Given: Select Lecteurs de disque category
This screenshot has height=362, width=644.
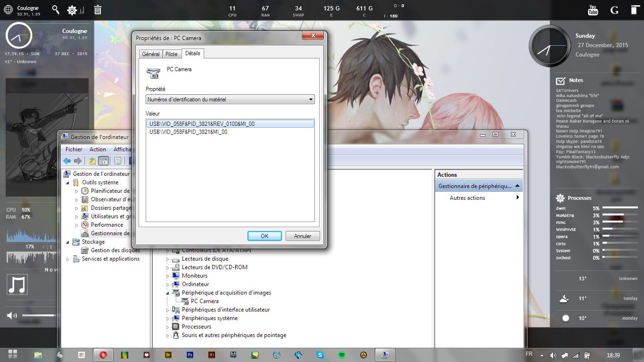Looking at the screenshot, I should pos(205,259).
